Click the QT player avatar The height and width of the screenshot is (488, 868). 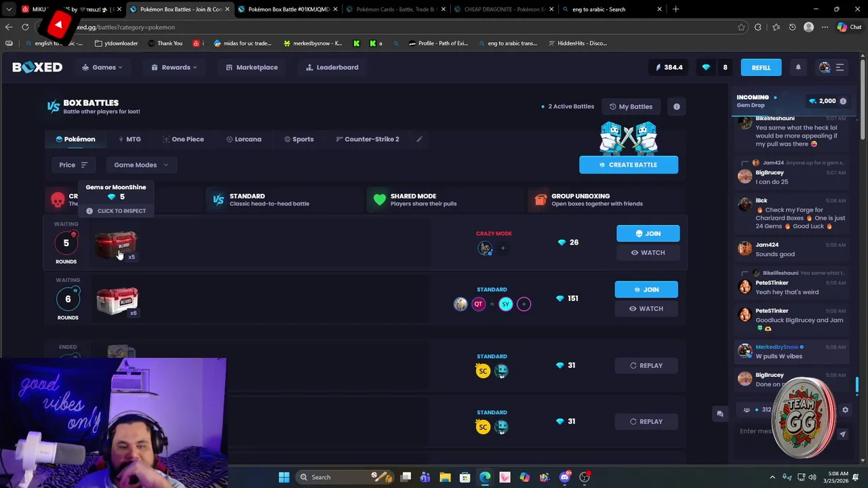(479, 304)
